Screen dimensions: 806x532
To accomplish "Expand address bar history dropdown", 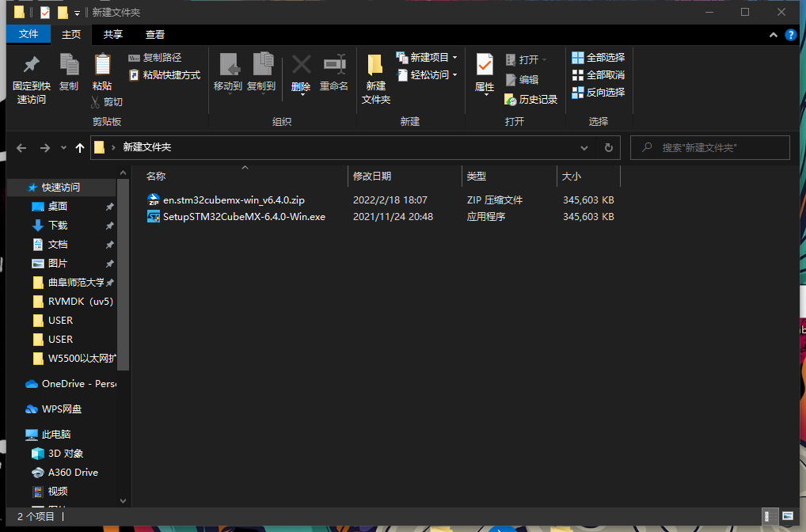I will pyautogui.click(x=584, y=148).
